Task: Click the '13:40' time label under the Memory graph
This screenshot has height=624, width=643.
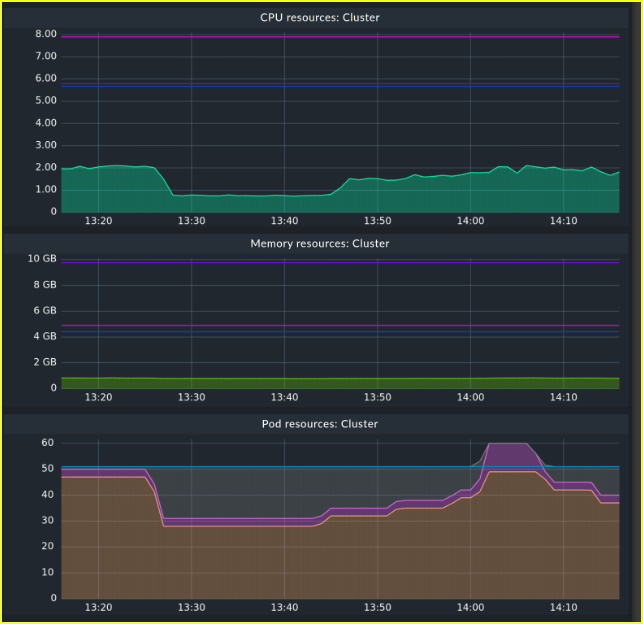Action: click(284, 397)
